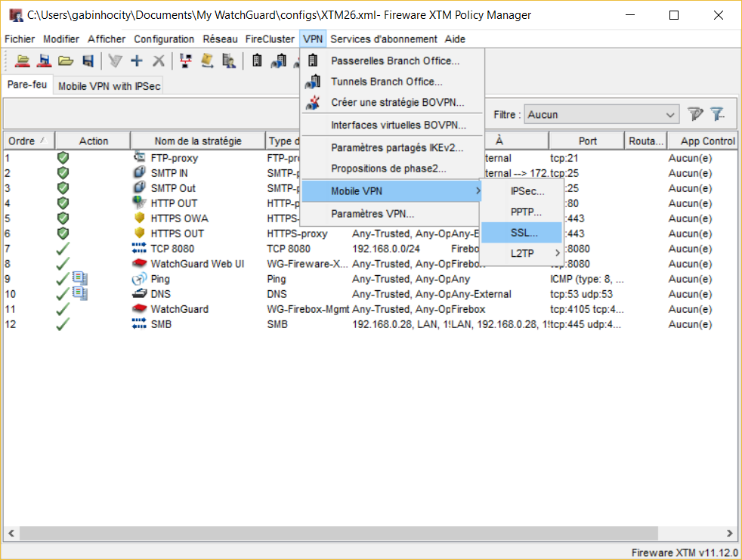Click the toolbar branch office gateways building icon
Screen dimensions: 742x560
click(257, 60)
